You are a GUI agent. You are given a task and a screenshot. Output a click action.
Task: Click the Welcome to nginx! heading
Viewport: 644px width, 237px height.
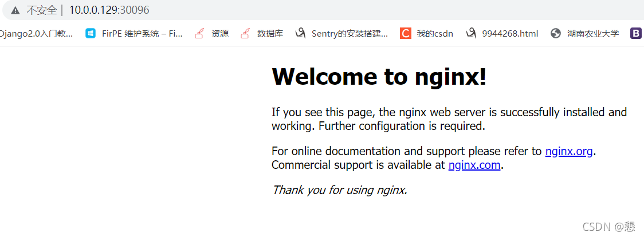379,76
